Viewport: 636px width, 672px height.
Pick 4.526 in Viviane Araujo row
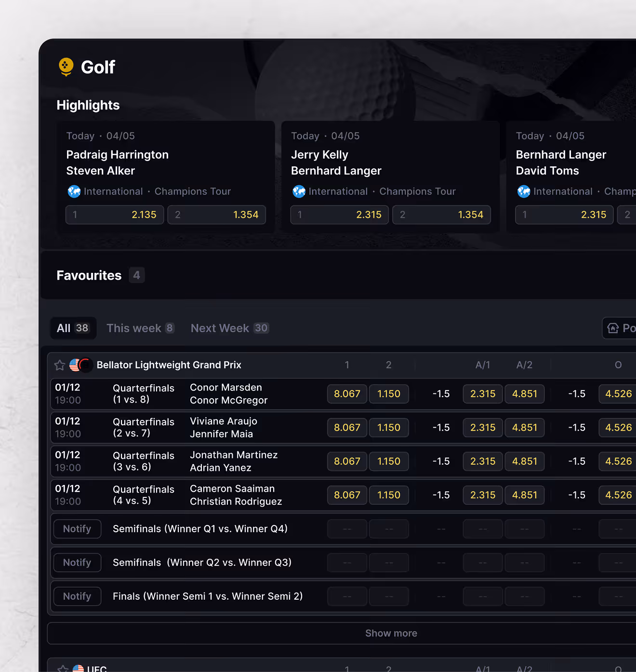(618, 428)
